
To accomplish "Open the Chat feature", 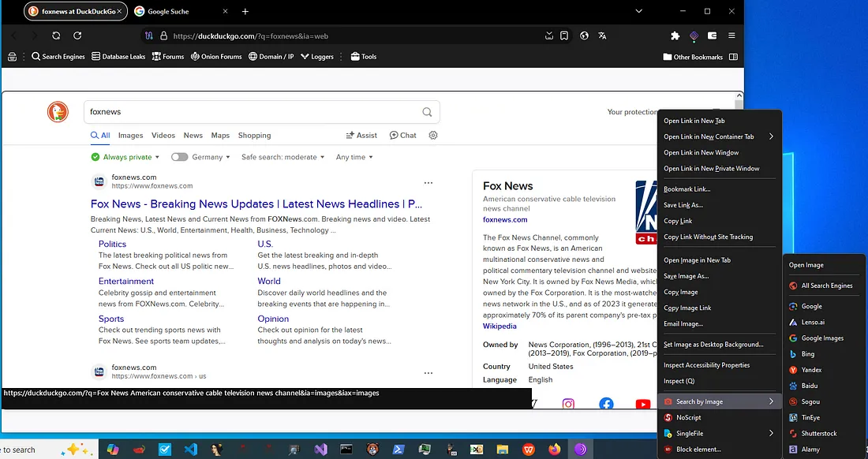I will click(x=403, y=135).
